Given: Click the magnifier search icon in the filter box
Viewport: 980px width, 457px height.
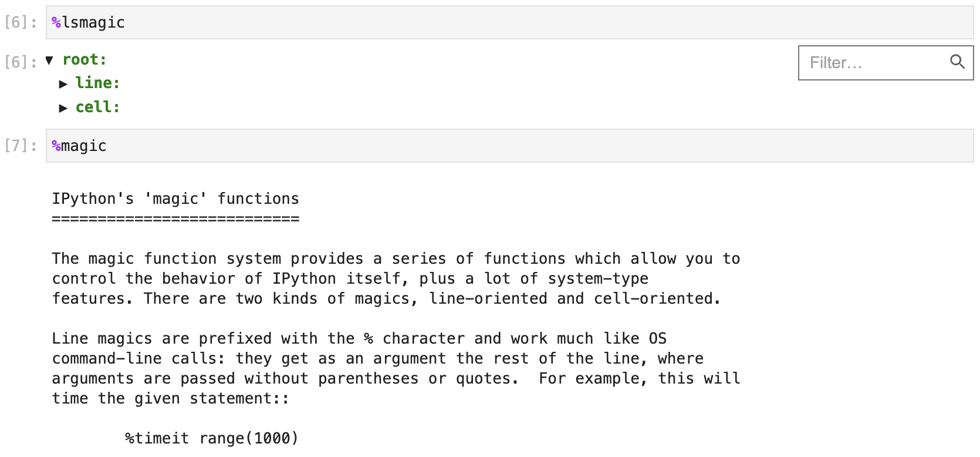Looking at the screenshot, I should [958, 62].
